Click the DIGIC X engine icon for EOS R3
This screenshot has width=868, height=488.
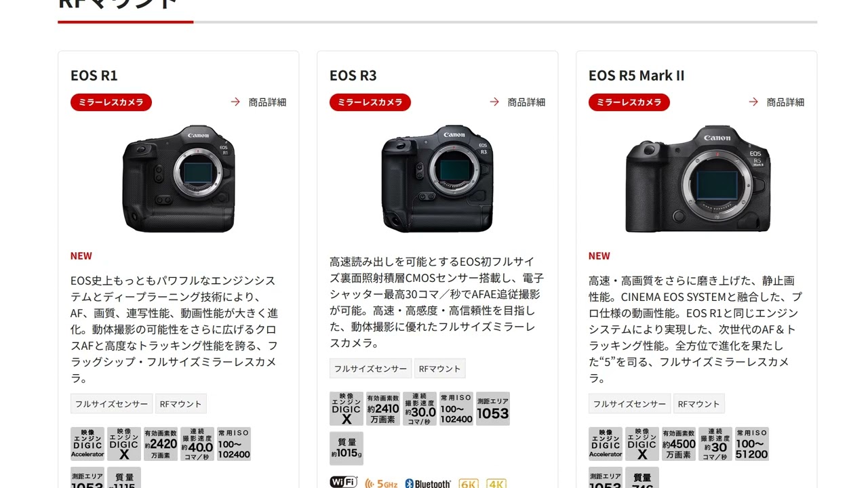347,409
